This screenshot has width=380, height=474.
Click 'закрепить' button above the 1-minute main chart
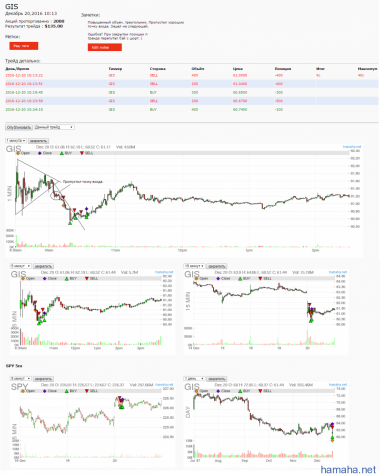pos(38,141)
